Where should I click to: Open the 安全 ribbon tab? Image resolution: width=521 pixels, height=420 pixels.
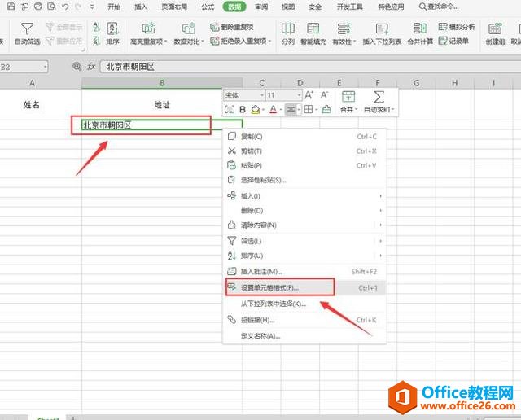(315, 7)
